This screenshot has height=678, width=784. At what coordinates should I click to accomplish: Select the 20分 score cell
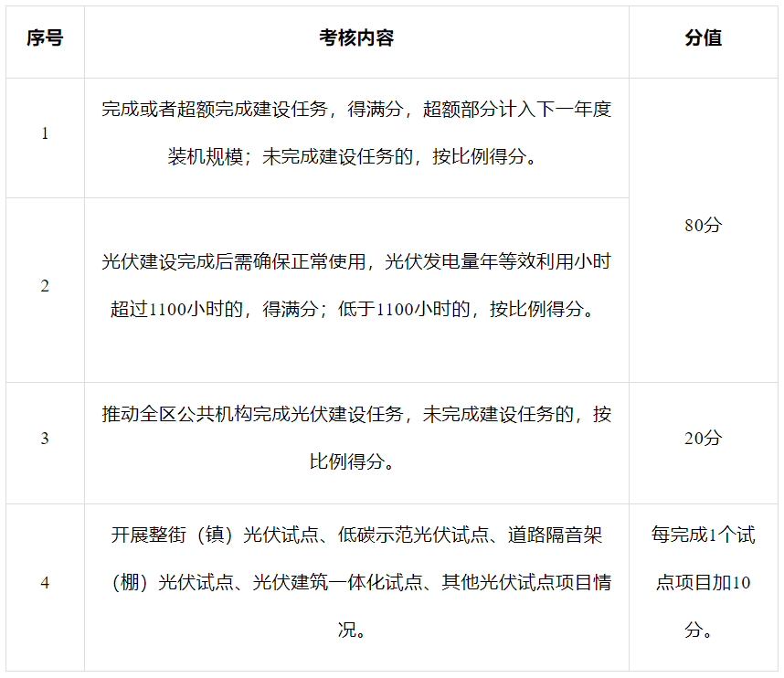coord(703,439)
